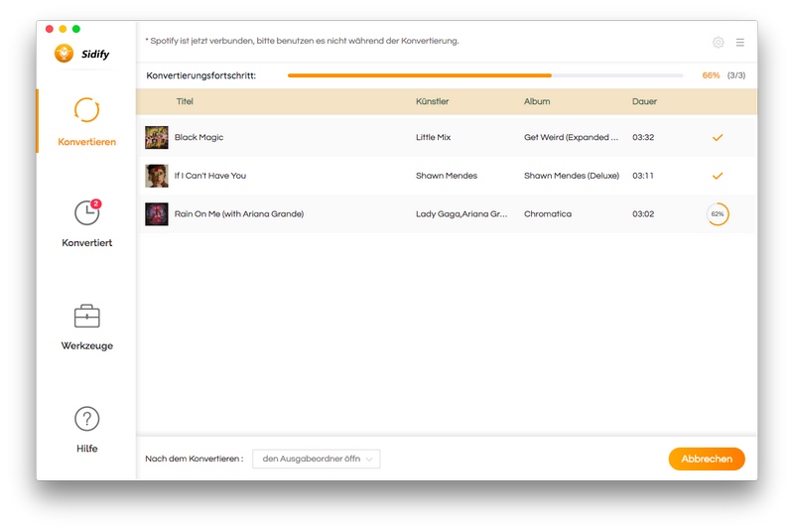Open the Werkzeuge toolbox section
794x532 pixels.
click(x=86, y=327)
